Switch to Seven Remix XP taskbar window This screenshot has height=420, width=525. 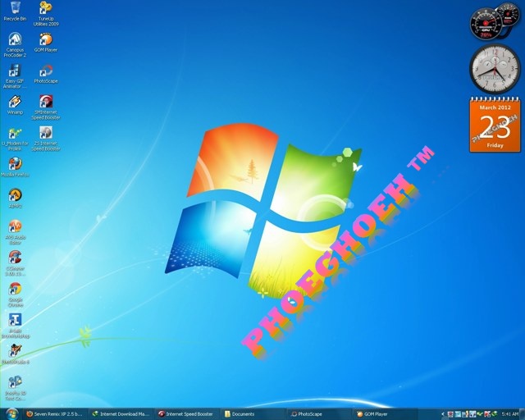click(55, 414)
